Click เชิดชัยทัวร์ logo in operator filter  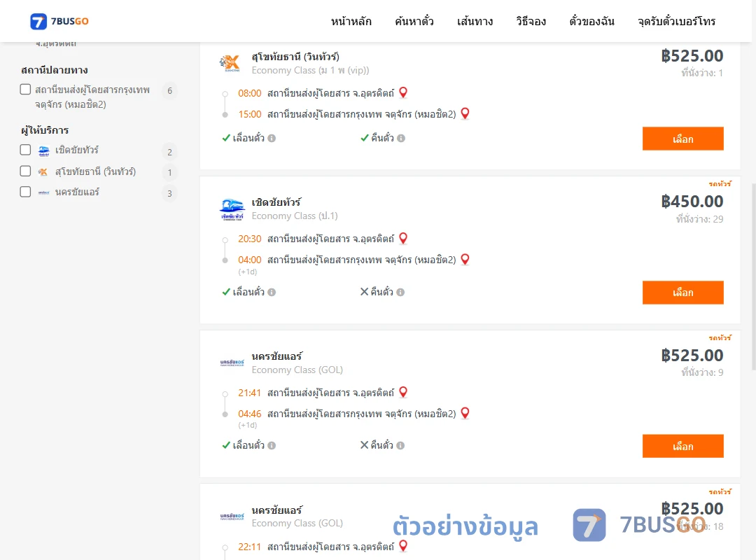(x=44, y=151)
